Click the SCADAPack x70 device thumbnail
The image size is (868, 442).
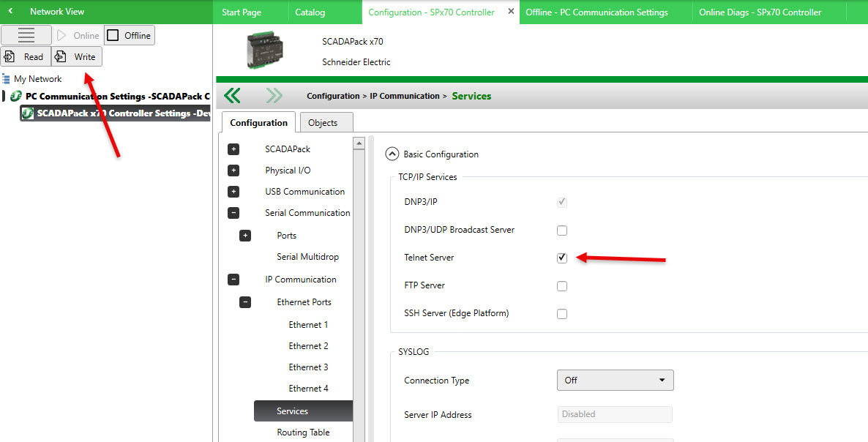(265, 50)
